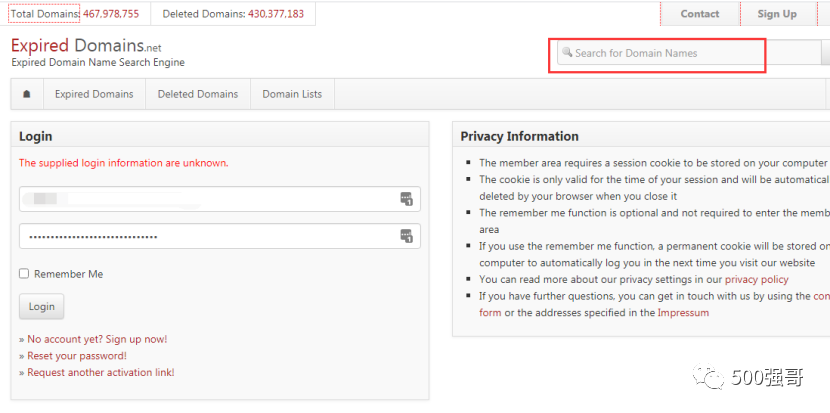Click the password manager icon in username field

pyautogui.click(x=406, y=199)
